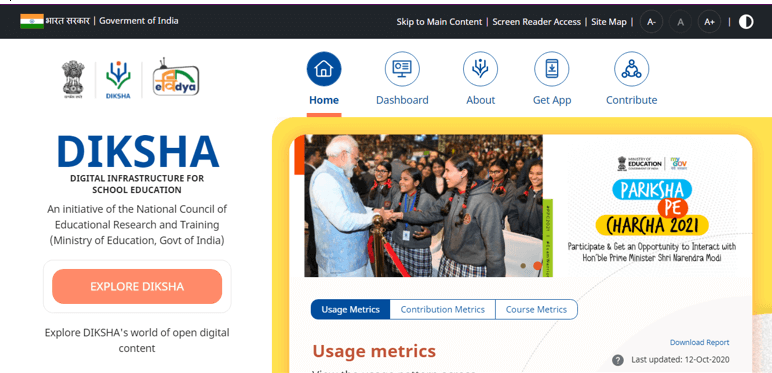Open the Download Report link
772x373 pixels.
700,342
